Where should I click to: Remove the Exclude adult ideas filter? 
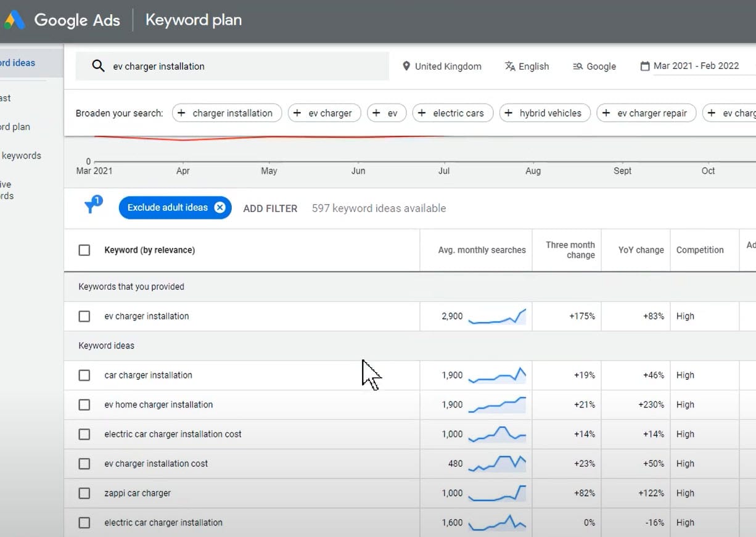click(x=220, y=208)
